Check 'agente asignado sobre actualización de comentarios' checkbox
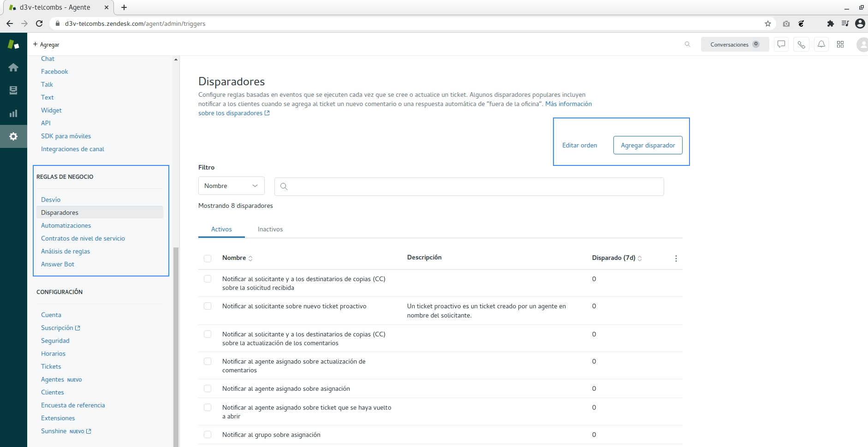 208,361
